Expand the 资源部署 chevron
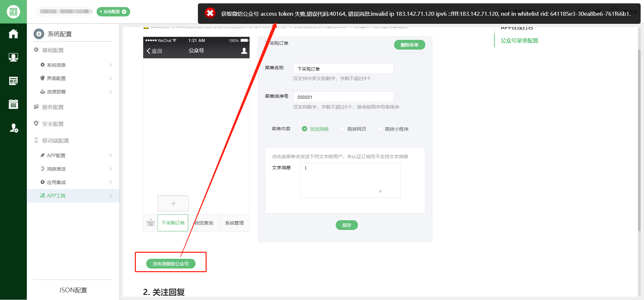 (111, 92)
